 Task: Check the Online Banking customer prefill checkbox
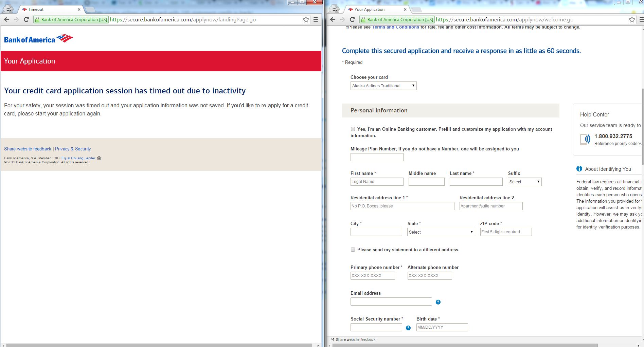point(353,129)
